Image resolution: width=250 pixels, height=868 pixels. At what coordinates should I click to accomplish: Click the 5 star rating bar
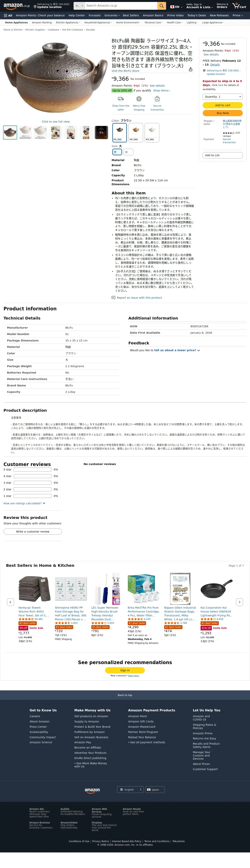[32, 470]
